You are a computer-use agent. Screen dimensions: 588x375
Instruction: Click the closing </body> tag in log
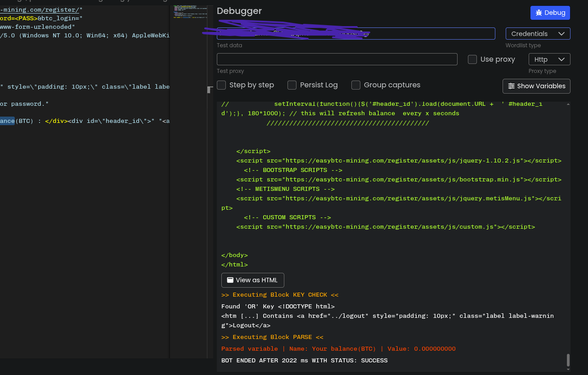[x=234, y=255]
